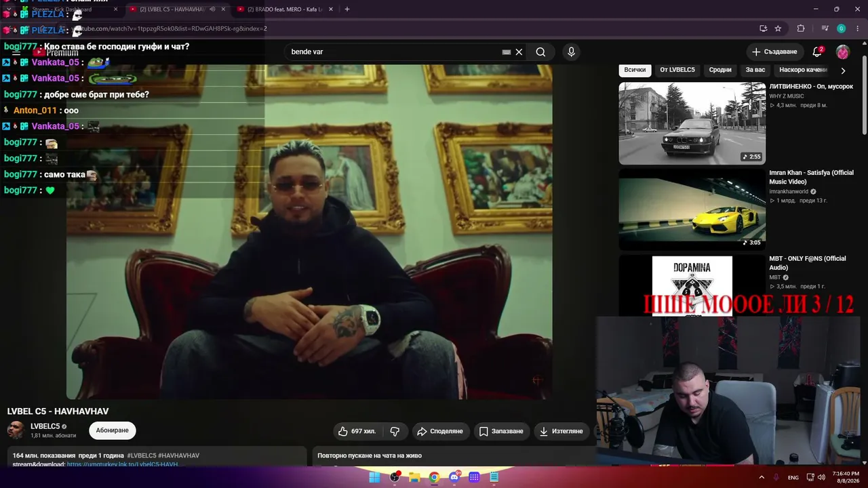Open the Windows Start menu

point(374,477)
